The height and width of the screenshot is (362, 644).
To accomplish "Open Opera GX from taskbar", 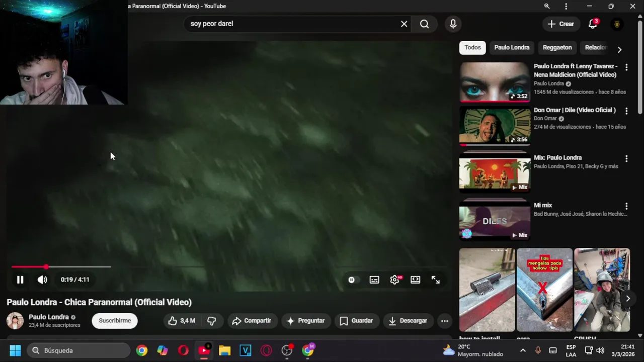I will pos(266,350).
